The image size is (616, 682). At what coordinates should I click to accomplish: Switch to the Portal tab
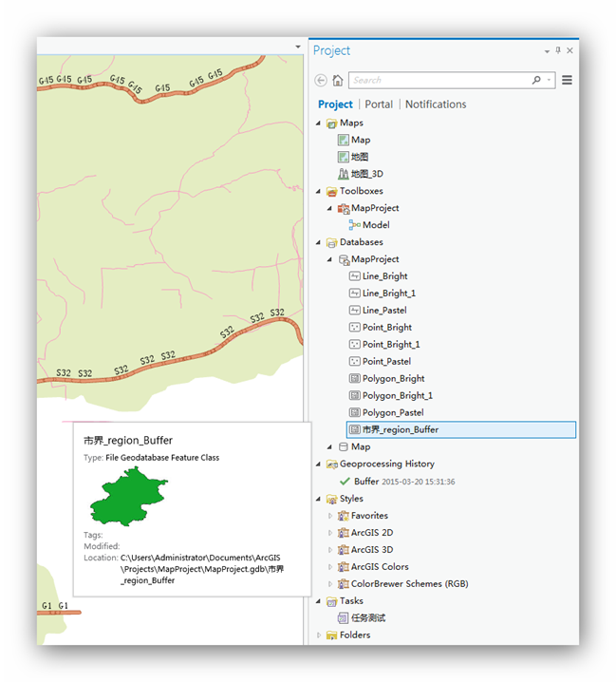(379, 104)
